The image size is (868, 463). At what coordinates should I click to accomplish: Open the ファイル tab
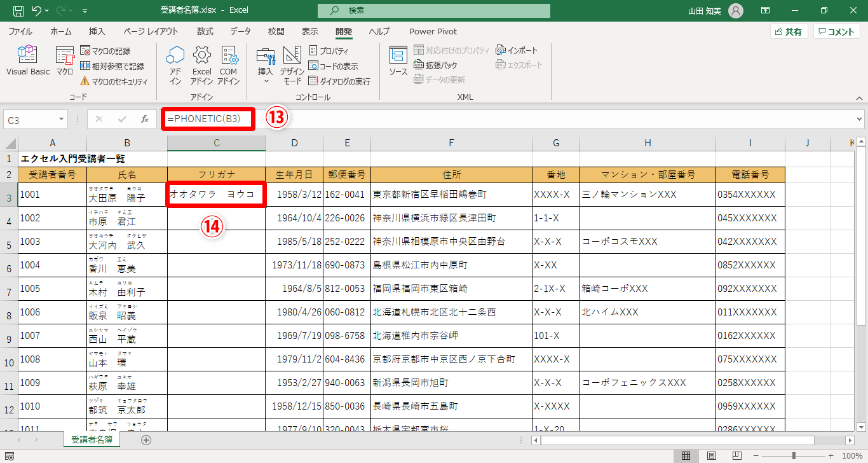20,31
